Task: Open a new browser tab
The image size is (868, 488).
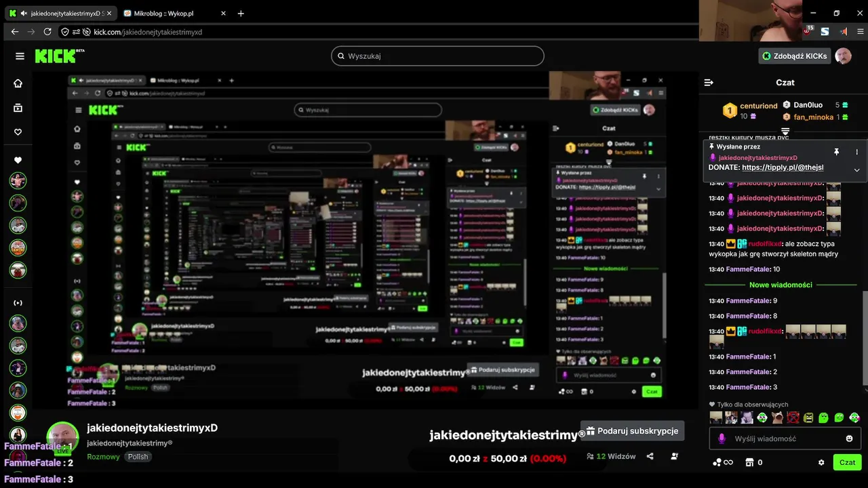Action: (241, 14)
